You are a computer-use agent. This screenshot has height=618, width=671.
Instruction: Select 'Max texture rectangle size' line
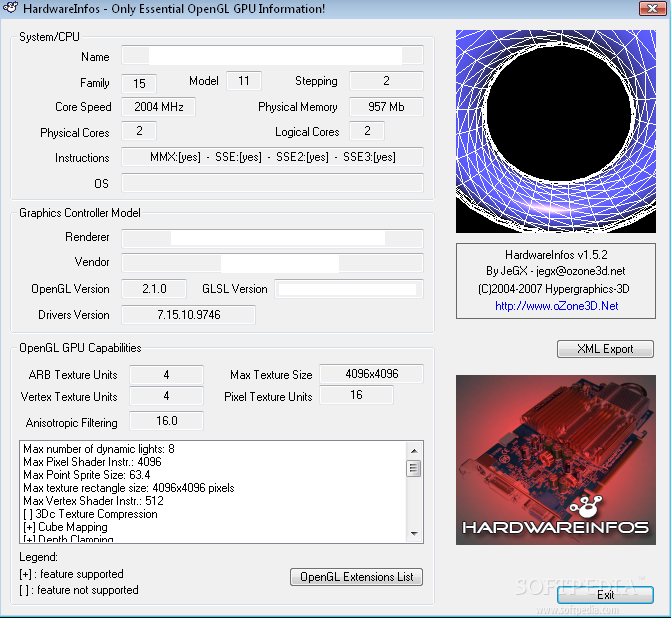point(129,488)
